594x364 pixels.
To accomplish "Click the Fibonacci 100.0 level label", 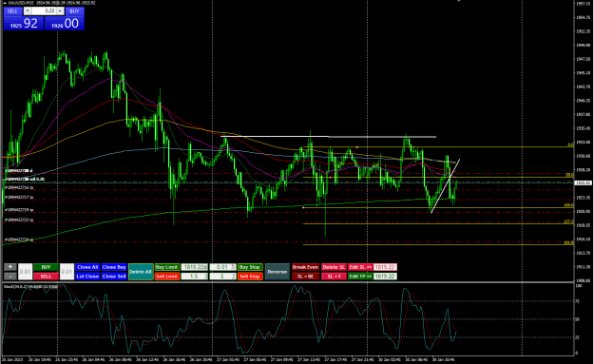I will coord(568,205).
